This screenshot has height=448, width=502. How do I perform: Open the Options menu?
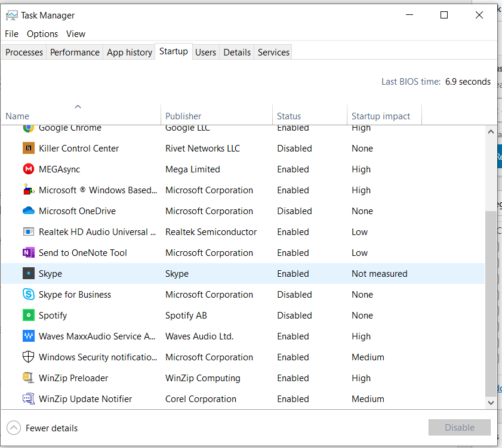(42, 34)
